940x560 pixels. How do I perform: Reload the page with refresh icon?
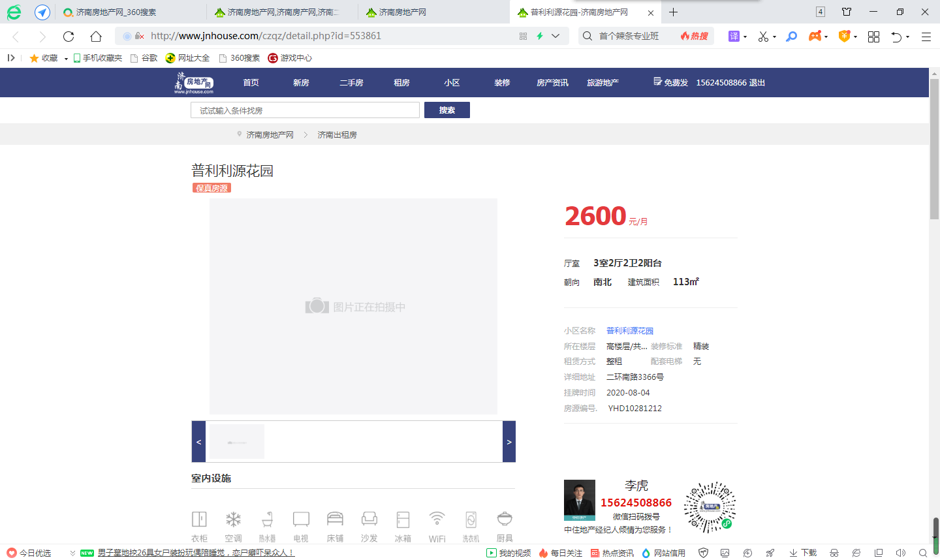point(69,37)
